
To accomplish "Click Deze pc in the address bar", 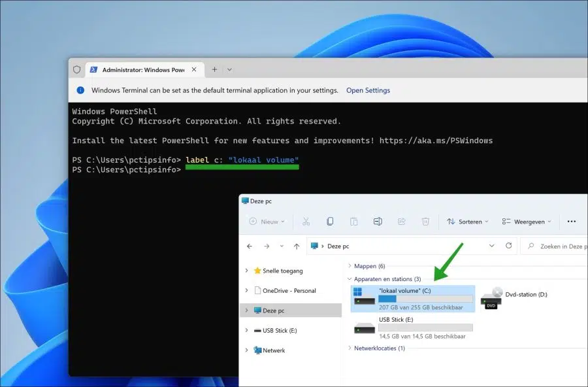I will 338,246.
